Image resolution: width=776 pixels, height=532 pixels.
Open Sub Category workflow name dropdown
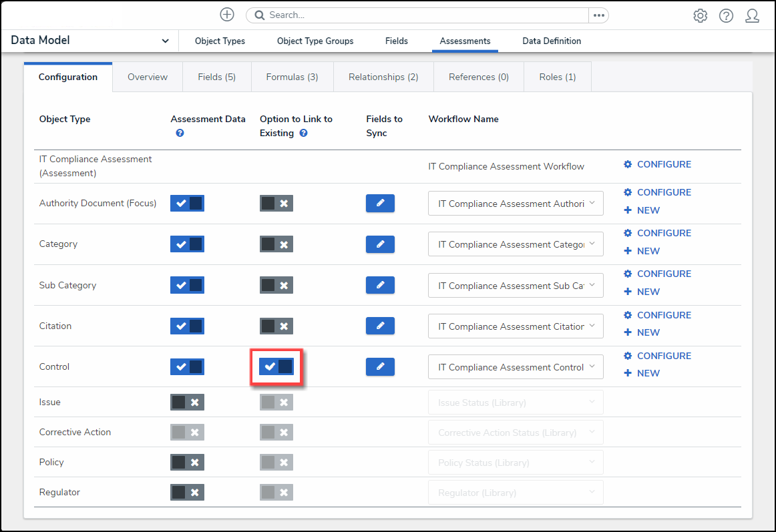coord(515,286)
